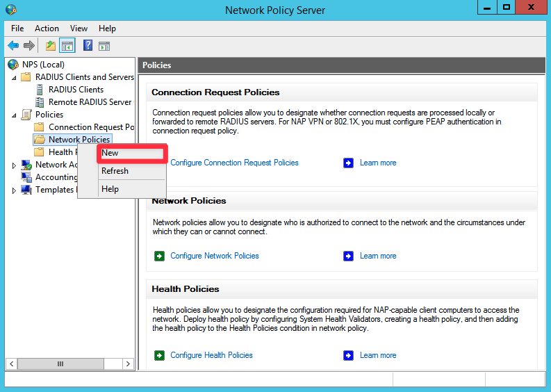
Task: Click green arrow beside Configure Health Policies
Action: point(159,355)
